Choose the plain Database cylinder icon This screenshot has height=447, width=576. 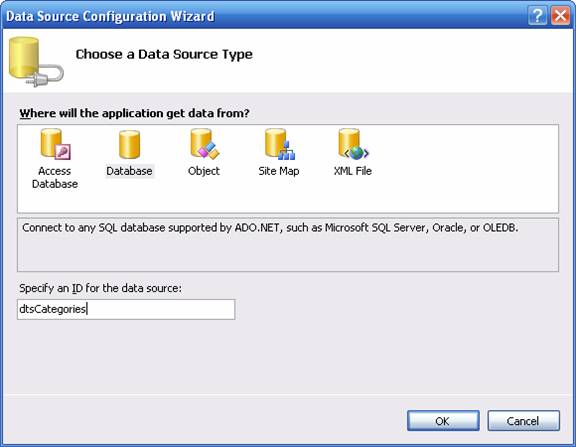pyautogui.click(x=129, y=144)
